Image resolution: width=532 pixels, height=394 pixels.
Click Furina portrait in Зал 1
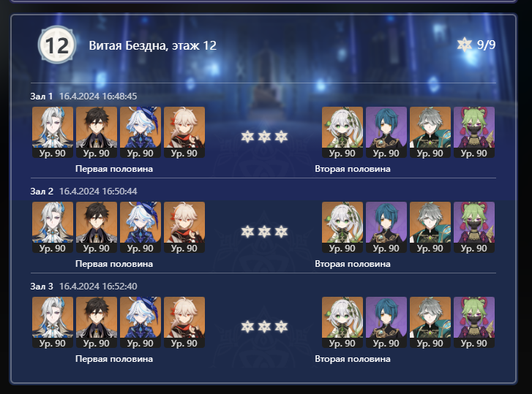(141, 132)
